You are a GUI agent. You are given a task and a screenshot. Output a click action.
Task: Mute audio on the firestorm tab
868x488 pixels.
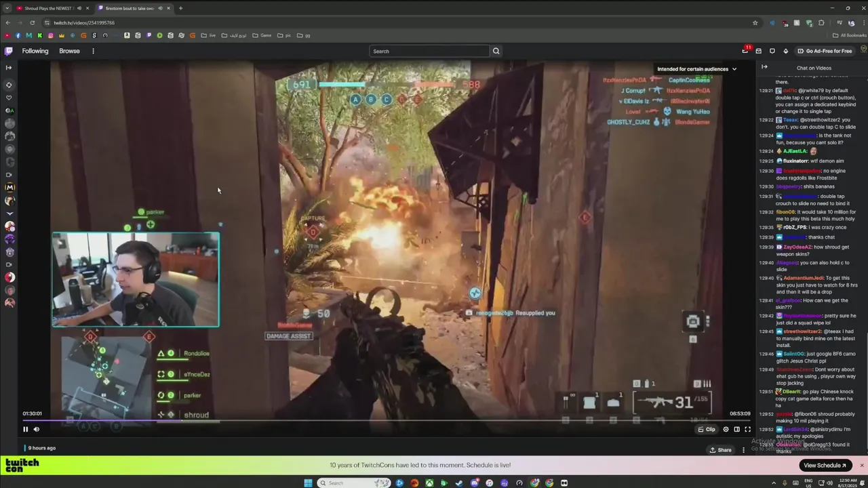(160, 8)
